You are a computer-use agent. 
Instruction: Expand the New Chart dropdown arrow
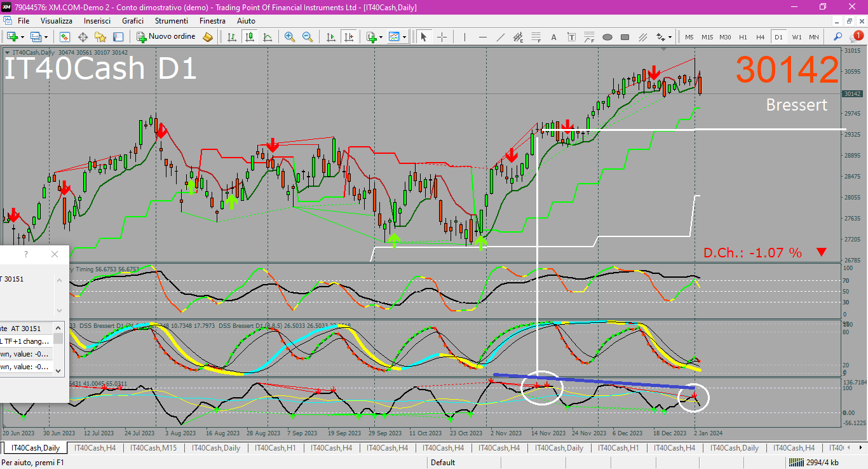point(22,37)
